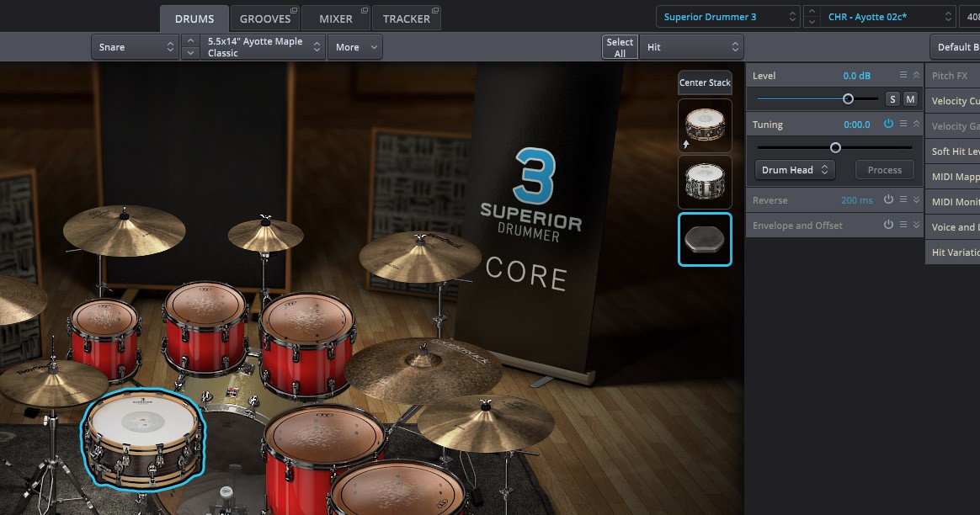This screenshot has height=515, width=980.
Task: Collapse the Tuning section
Action: tap(916, 124)
